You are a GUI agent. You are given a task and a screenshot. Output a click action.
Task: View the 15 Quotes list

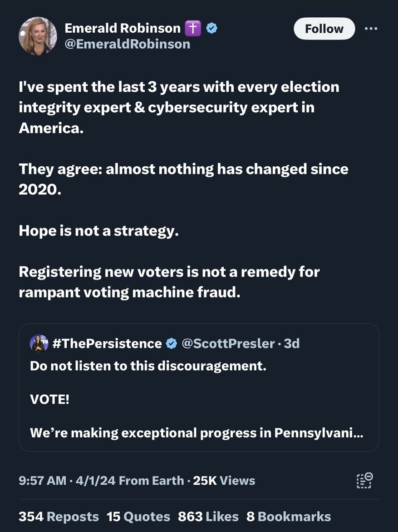(138, 517)
